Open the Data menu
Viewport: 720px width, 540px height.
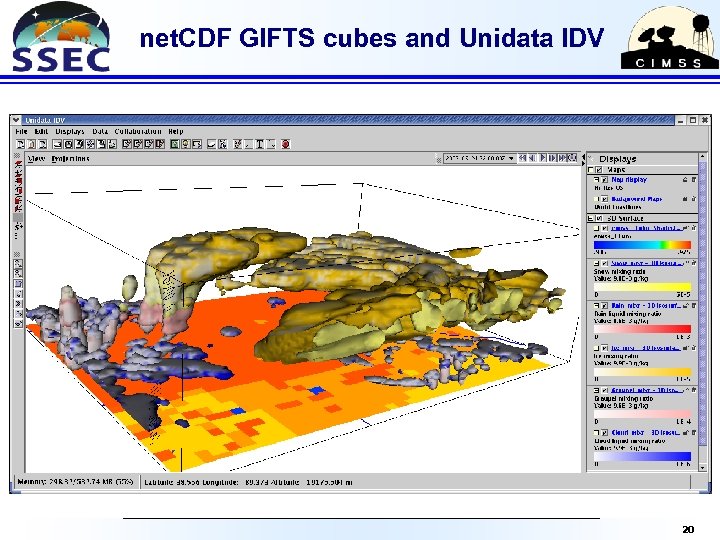(x=100, y=131)
